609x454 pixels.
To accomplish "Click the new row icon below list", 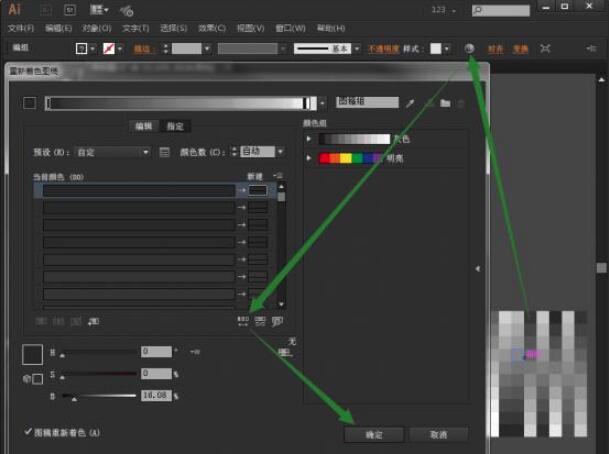I will click(94, 321).
